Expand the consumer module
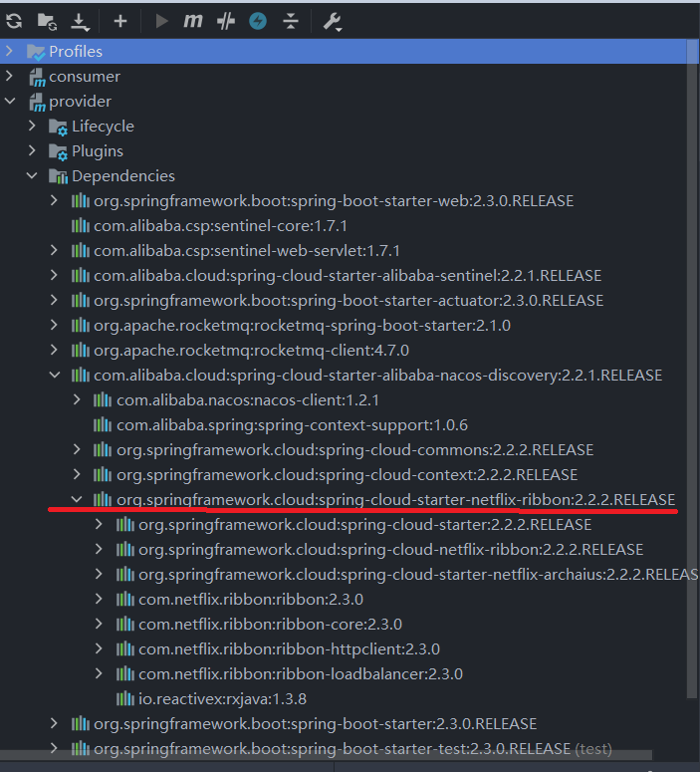This screenshot has height=772, width=700. [9, 76]
